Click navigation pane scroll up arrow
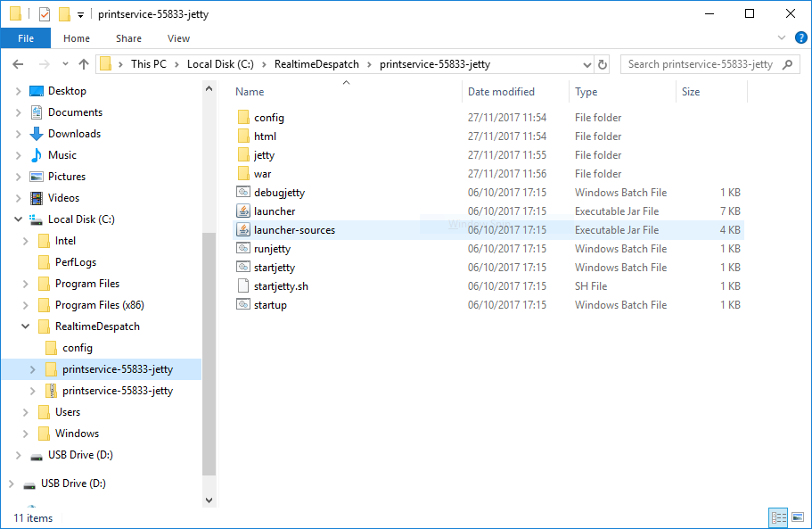812x529 pixels. point(209,88)
